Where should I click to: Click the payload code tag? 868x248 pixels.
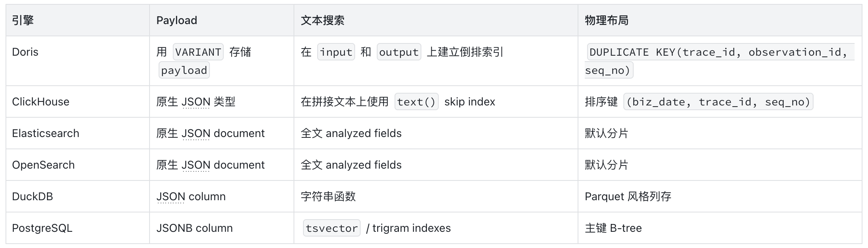(184, 70)
